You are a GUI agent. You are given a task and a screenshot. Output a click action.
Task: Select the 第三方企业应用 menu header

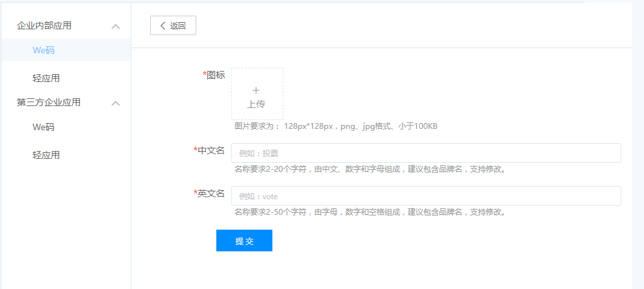point(49,102)
